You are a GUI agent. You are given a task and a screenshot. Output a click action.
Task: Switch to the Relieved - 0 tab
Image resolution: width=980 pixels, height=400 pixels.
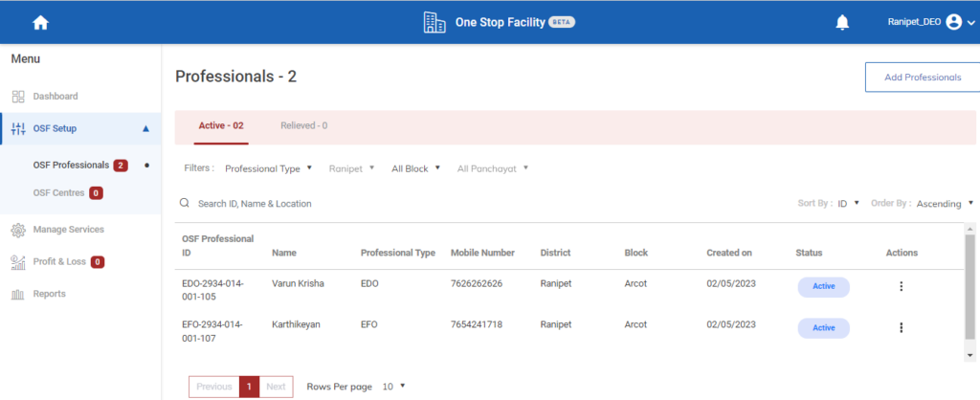(x=303, y=125)
